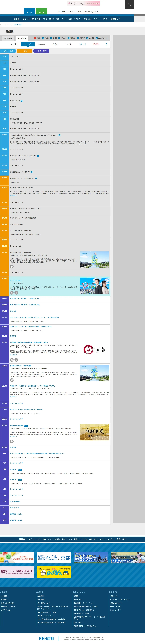Click 日別番組表 breadcrumb link
145x644 pixels.
tap(18, 25)
